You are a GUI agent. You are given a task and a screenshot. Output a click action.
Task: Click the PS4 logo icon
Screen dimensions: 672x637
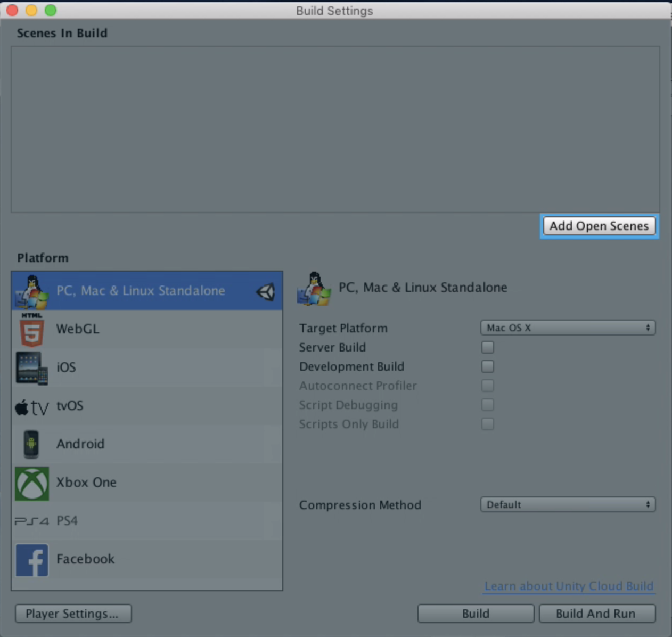click(x=31, y=521)
